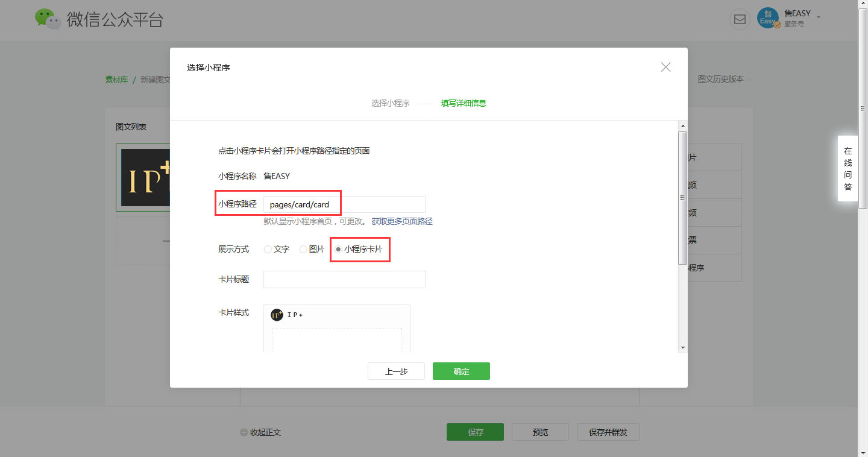Open the 在线问答 side panel

848,169
